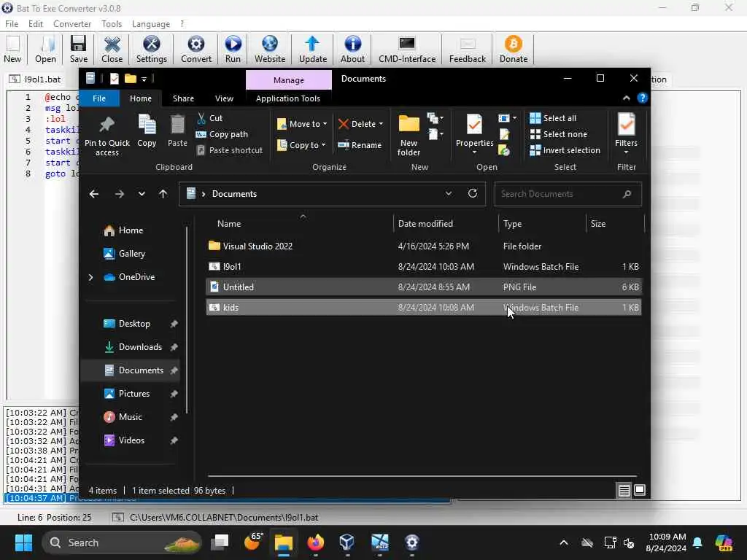Unpin Downloads from Quick access
The image size is (747, 560).
(174, 347)
